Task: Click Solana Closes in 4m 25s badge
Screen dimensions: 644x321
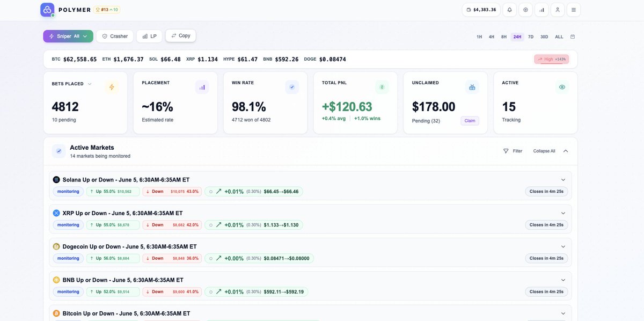Action: (x=546, y=192)
